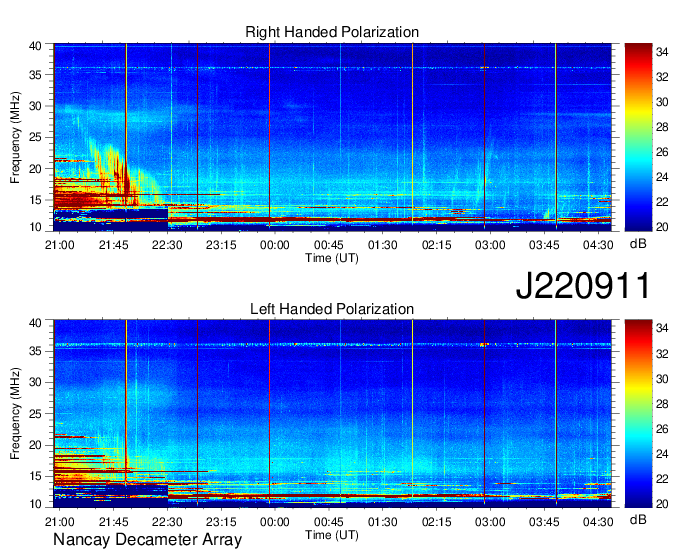Screen dimensions: 680x552
Task: Click the 25 frequency tick of the Right Handed plot
Action: coord(35,137)
